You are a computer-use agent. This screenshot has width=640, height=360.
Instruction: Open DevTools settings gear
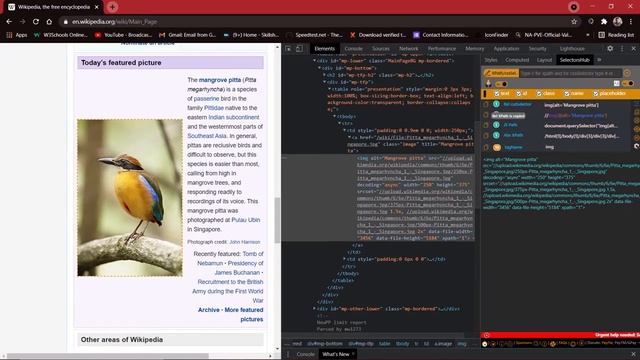610,48
